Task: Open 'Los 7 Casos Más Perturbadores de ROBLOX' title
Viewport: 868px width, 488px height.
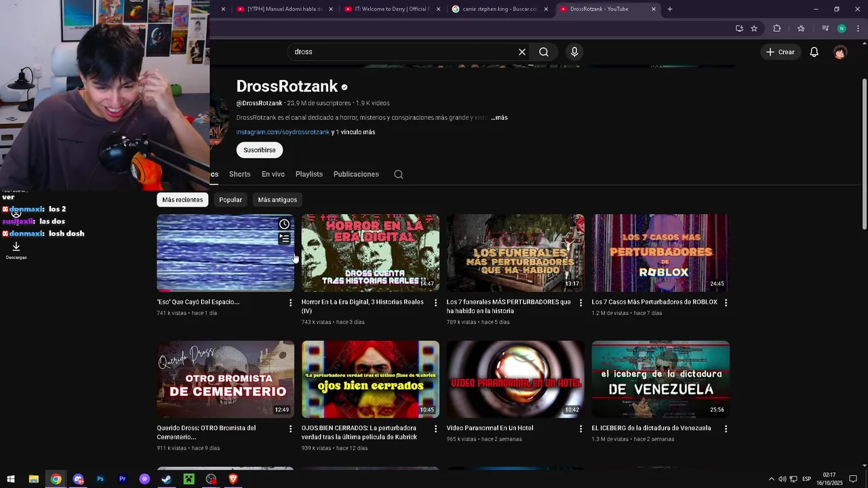Action: click(654, 302)
